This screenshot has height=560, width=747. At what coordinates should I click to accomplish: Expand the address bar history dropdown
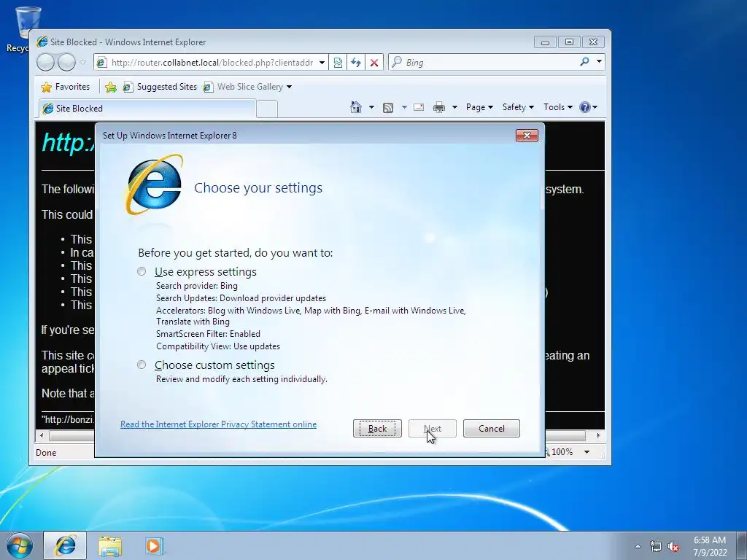(322, 63)
